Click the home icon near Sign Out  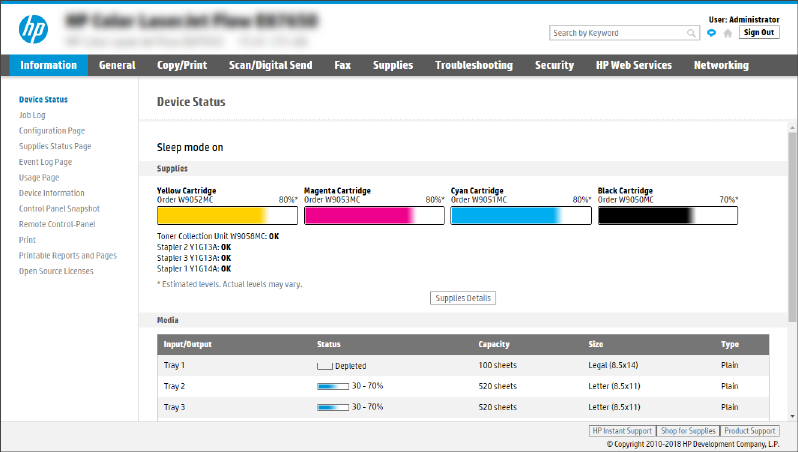(x=727, y=33)
